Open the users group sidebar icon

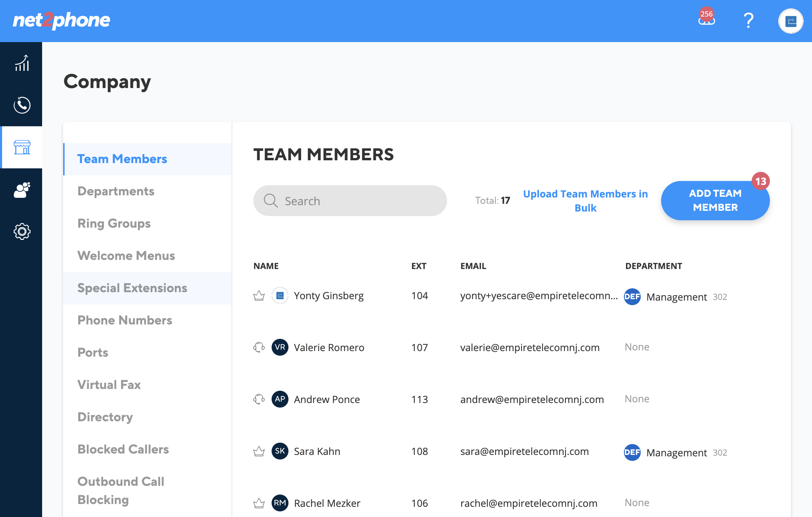[x=22, y=190]
